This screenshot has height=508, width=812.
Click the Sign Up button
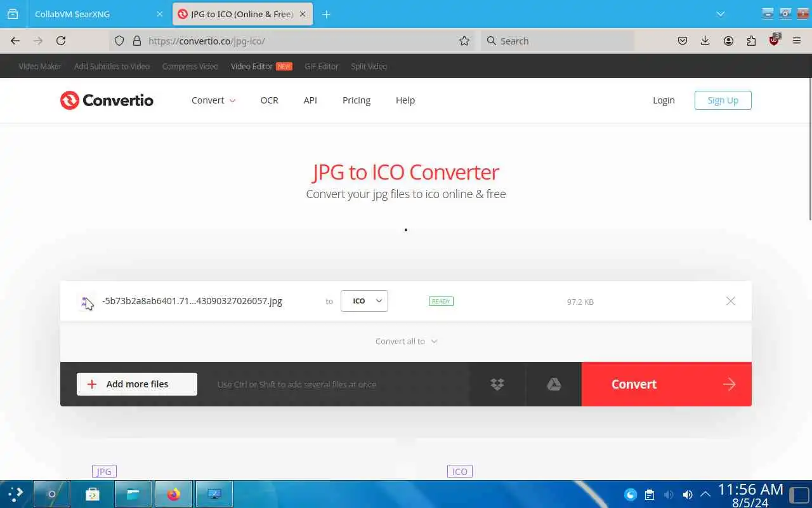pyautogui.click(x=723, y=100)
